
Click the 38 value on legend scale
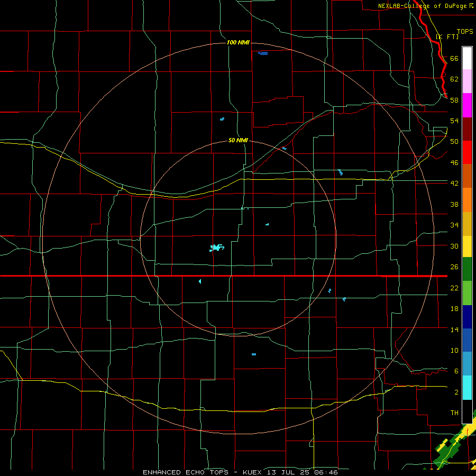[x=454, y=204]
